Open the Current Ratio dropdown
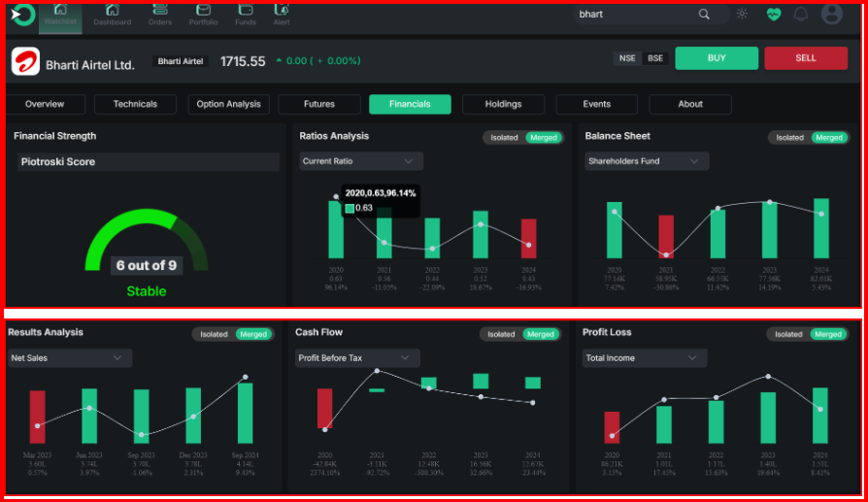This screenshot has width=868, height=502. 361,161
